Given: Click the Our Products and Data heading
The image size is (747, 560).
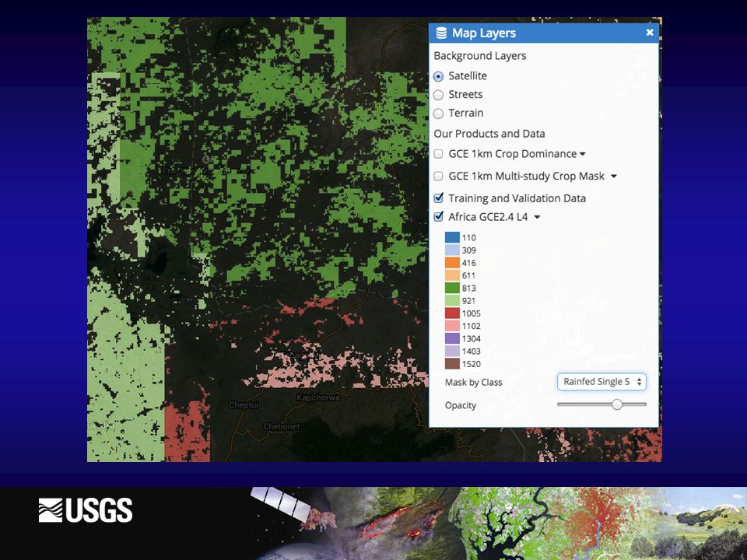Looking at the screenshot, I should [489, 134].
